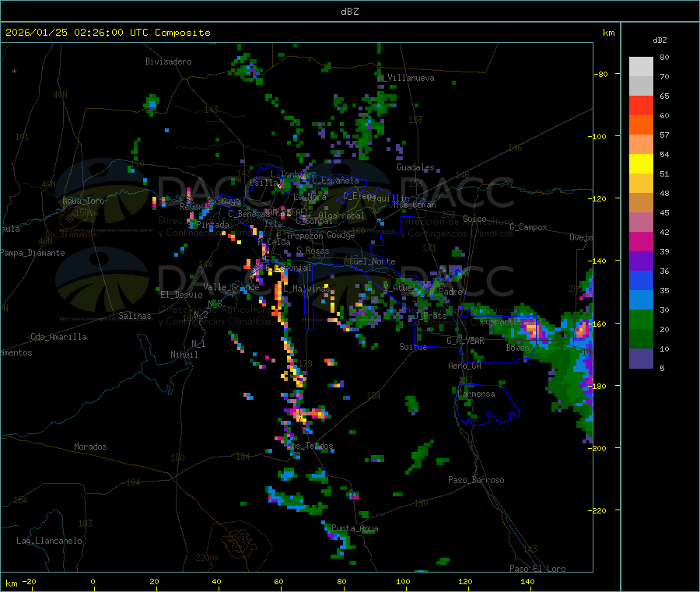The height and width of the screenshot is (592, 700).
Task: Click the 2026/01/25 02:26:00 UTC Composite timestamp
Action: (107, 33)
